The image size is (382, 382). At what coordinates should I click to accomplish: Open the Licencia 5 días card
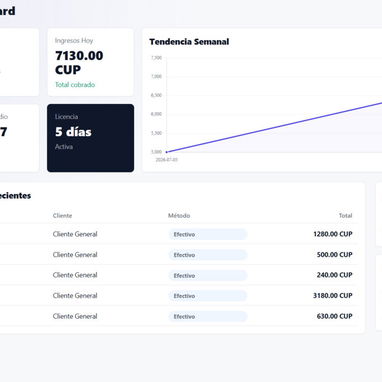[x=90, y=138]
